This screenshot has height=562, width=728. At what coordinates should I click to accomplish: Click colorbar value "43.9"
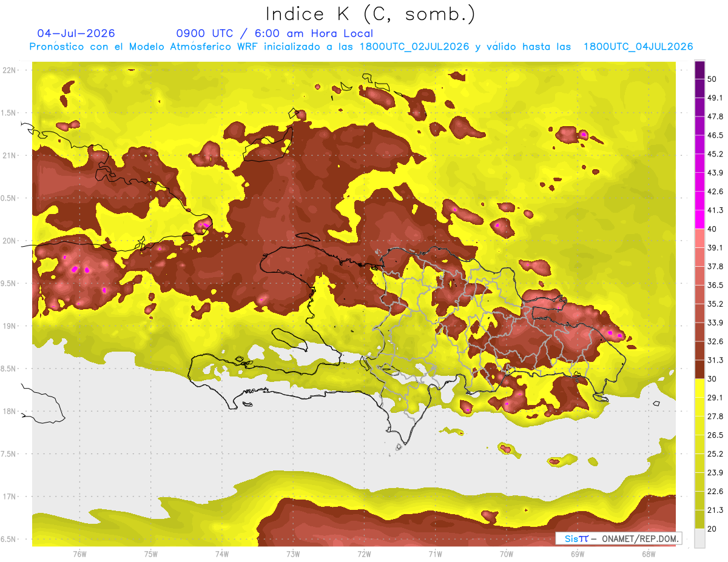point(715,173)
